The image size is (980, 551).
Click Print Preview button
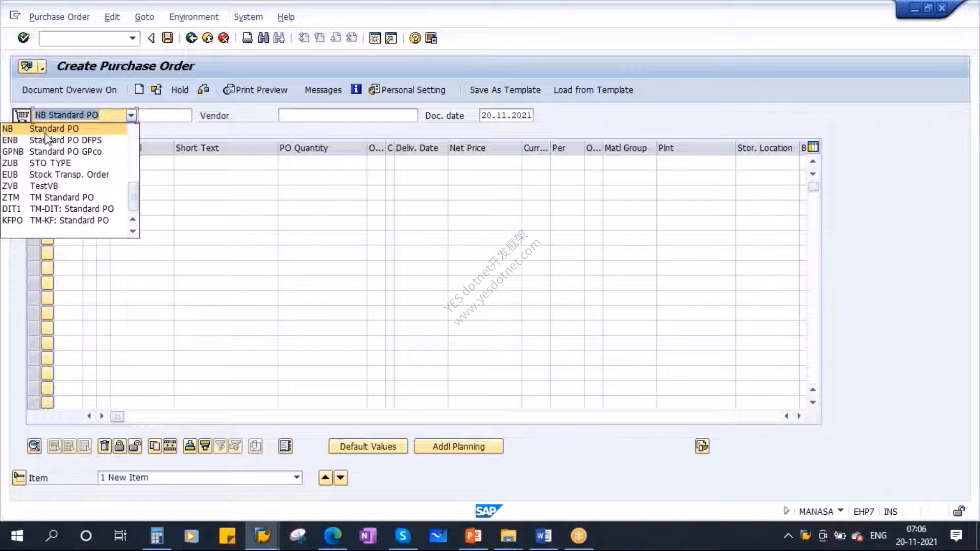pyautogui.click(x=255, y=90)
